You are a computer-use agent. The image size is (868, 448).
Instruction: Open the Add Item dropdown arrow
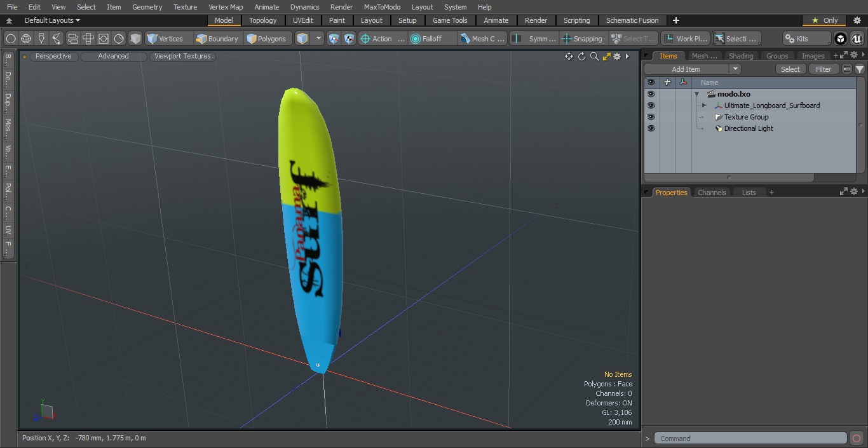click(735, 69)
